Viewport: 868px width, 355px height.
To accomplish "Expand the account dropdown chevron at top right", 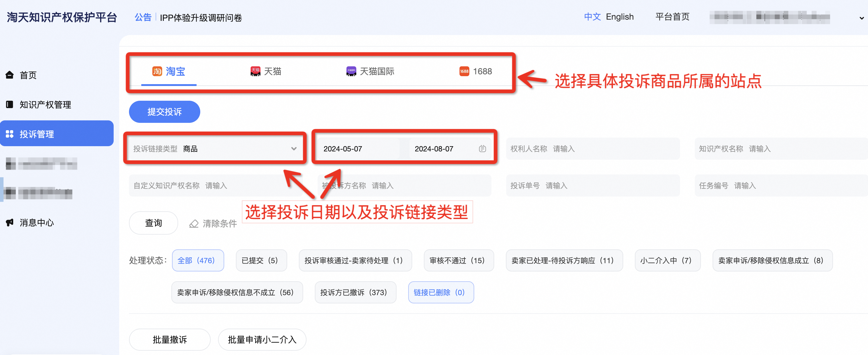I will (861, 18).
